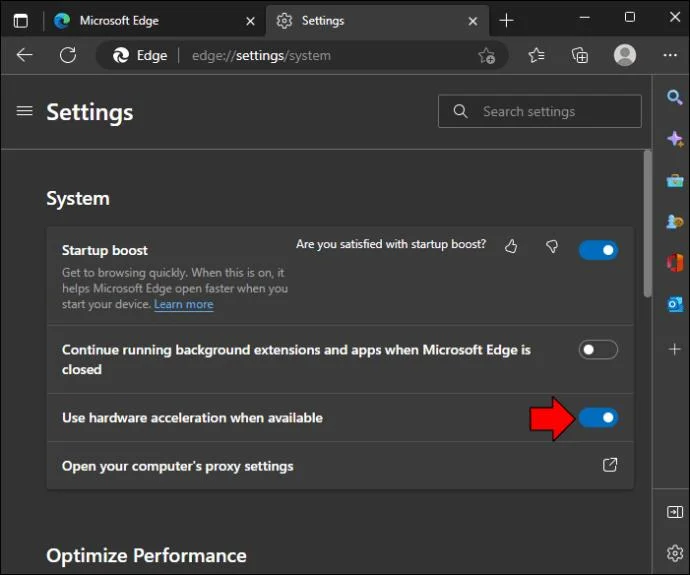Turn off Startup boost toggle

coord(598,250)
